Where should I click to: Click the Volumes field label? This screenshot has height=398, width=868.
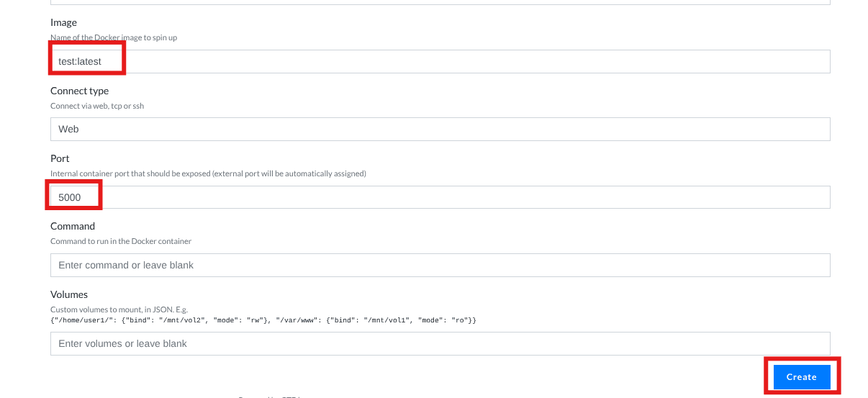point(69,294)
